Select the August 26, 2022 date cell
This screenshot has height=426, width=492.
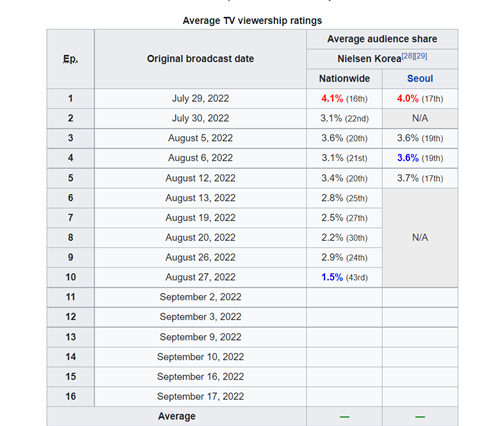pyautogui.click(x=200, y=257)
